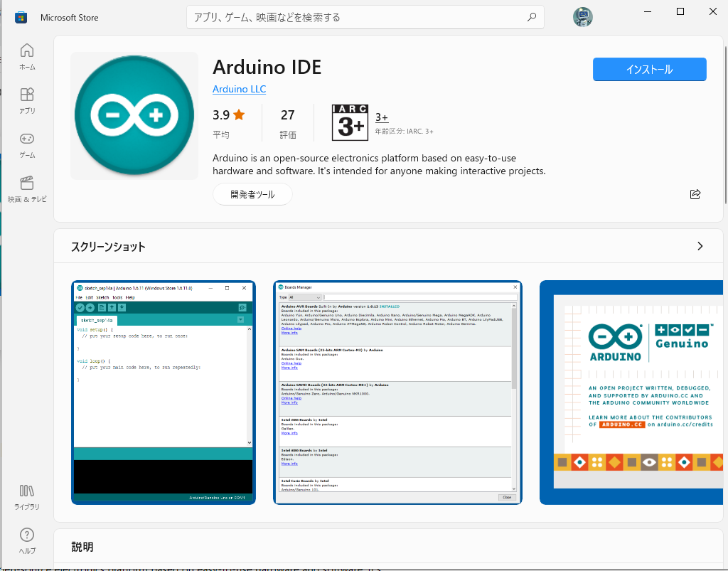The height and width of the screenshot is (571, 728).
Task: Open the ゲーム section
Action: [26, 144]
